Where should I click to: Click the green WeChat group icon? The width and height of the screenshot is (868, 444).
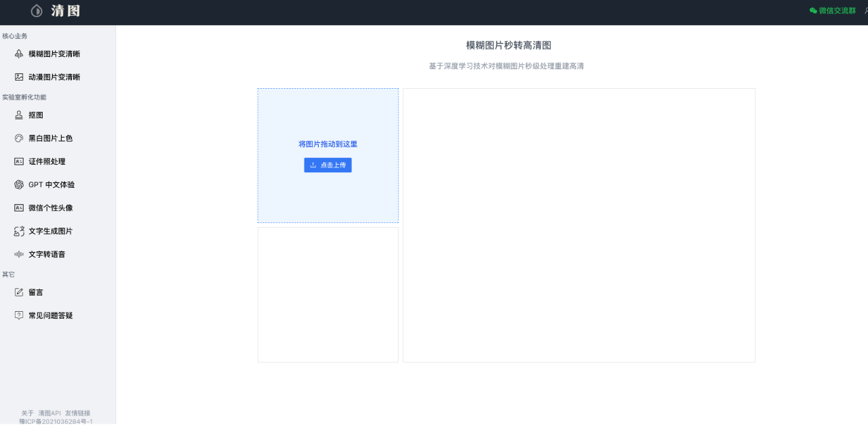click(813, 11)
